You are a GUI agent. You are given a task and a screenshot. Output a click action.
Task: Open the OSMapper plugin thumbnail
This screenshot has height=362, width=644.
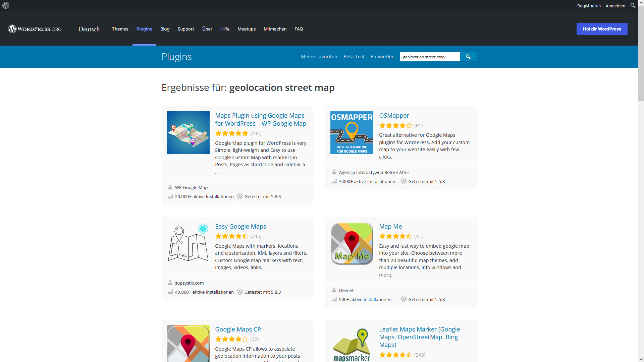(352, 133)
